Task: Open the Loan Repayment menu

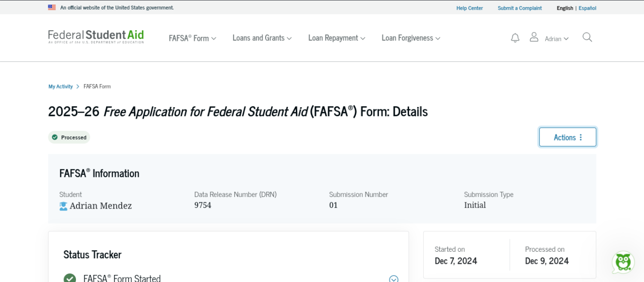Action: click(x=337, y=38)
